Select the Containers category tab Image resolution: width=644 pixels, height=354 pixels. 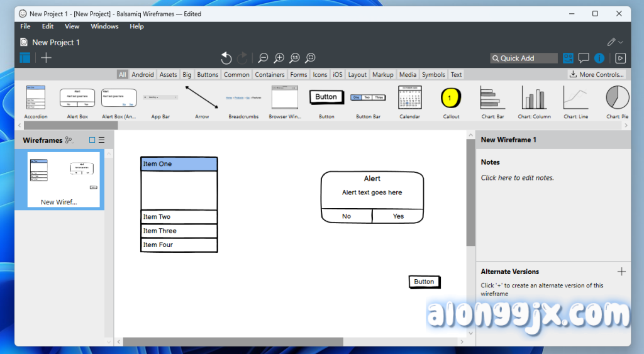[x=270, y=74]
